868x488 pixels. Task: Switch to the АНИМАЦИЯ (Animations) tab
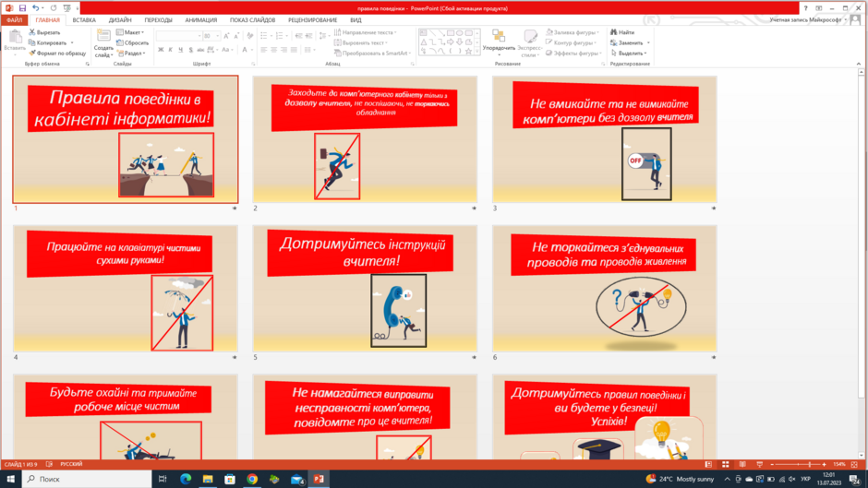(201, 20)
